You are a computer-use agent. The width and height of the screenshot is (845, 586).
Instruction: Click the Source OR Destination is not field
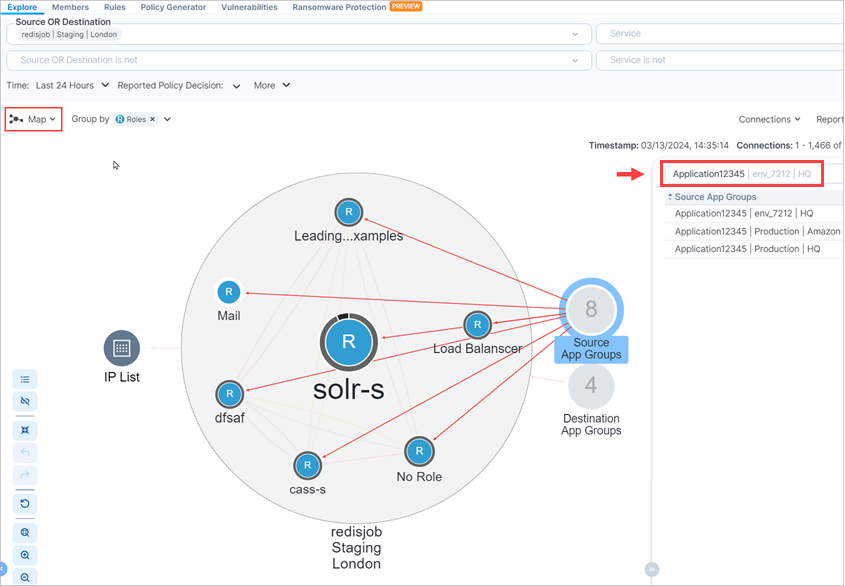point(296,60)
